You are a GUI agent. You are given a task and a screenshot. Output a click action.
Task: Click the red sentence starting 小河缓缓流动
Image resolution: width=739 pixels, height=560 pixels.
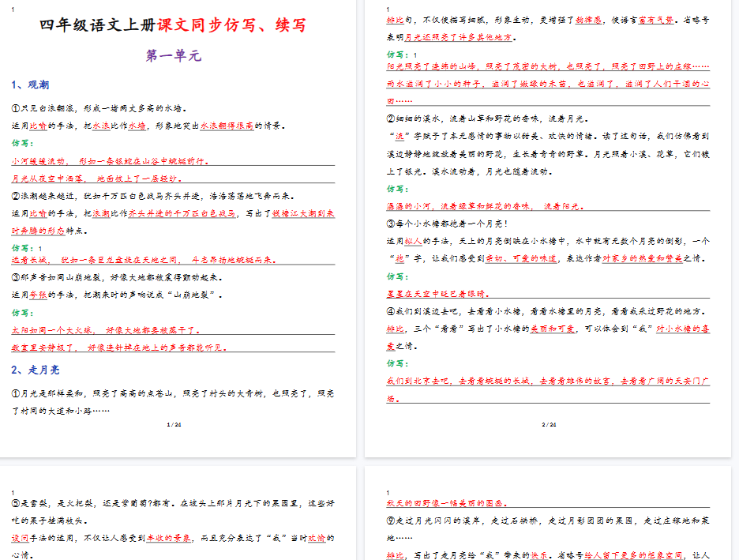coord(111,160)
